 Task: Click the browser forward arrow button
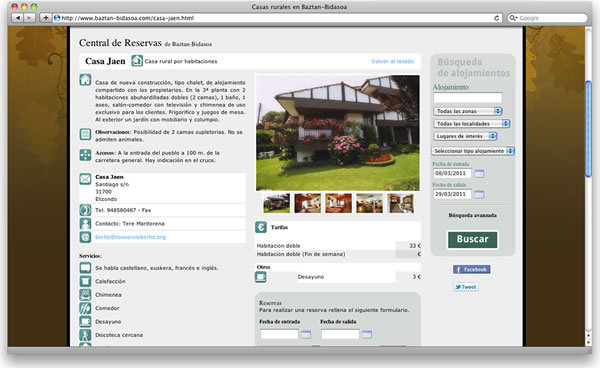point(29,18)
